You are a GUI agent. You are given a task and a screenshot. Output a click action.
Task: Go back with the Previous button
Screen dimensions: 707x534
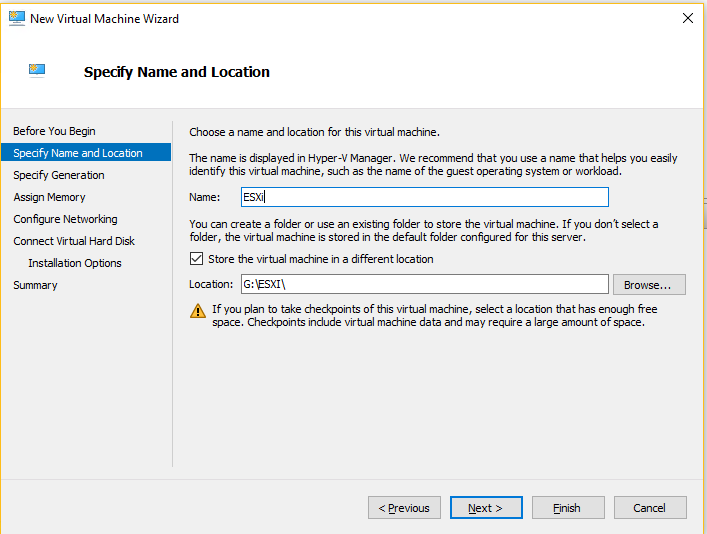pos(404,508)
